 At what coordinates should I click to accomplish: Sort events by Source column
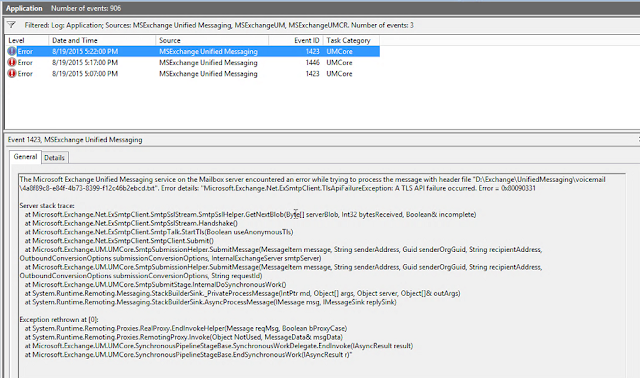(x=212, y=40)
